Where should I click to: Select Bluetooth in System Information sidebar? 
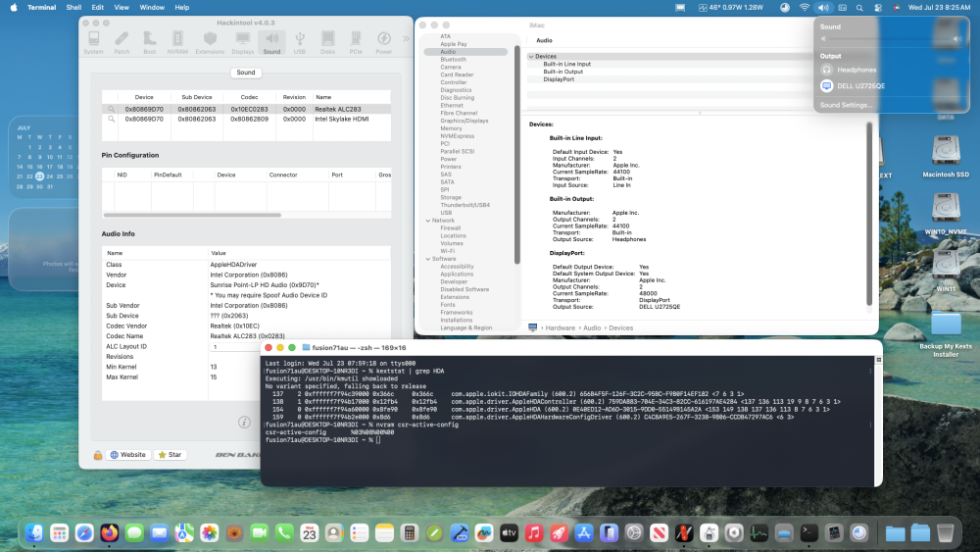(453, 60)
